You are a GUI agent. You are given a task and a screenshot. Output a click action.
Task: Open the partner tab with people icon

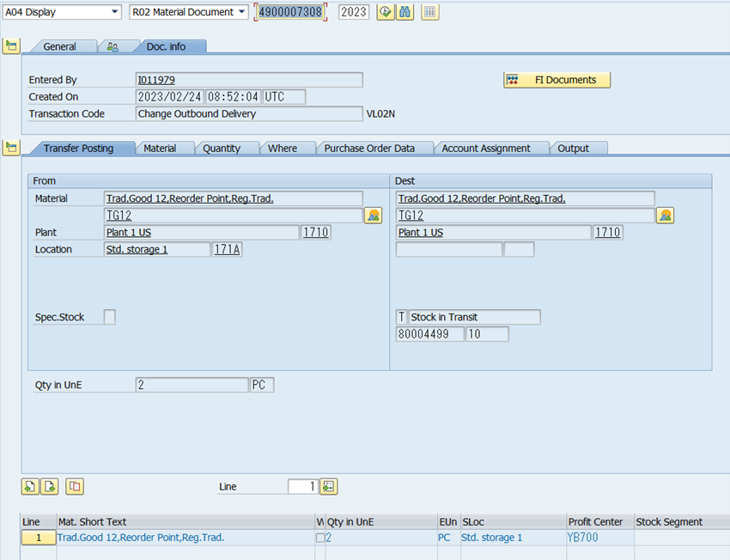click(113, 46)
